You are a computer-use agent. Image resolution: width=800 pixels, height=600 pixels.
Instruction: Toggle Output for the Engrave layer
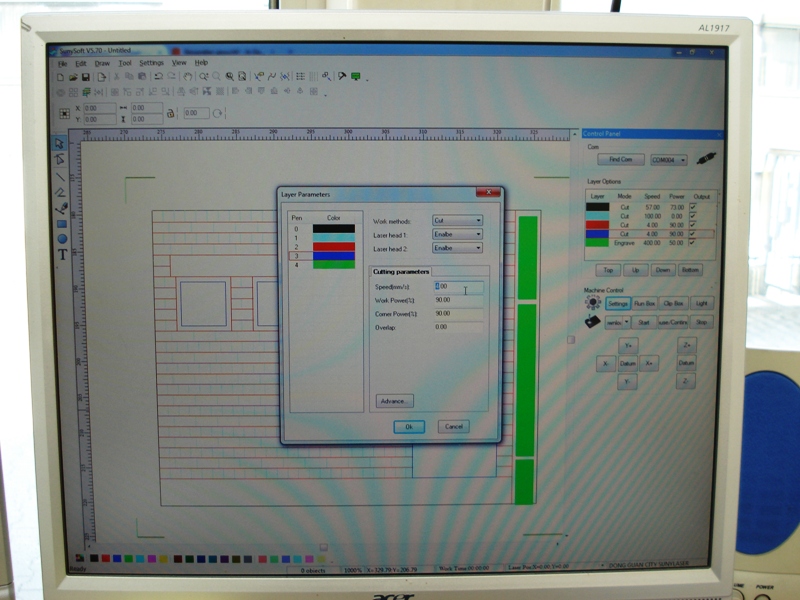click(693, 243)
